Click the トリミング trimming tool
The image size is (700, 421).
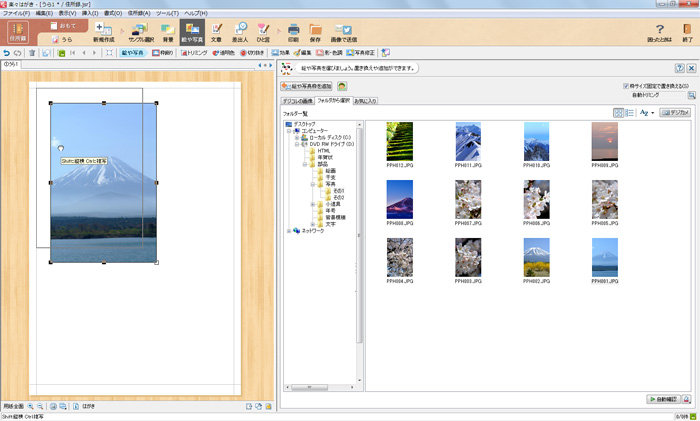pyautogui.click(x=196, y=52)
